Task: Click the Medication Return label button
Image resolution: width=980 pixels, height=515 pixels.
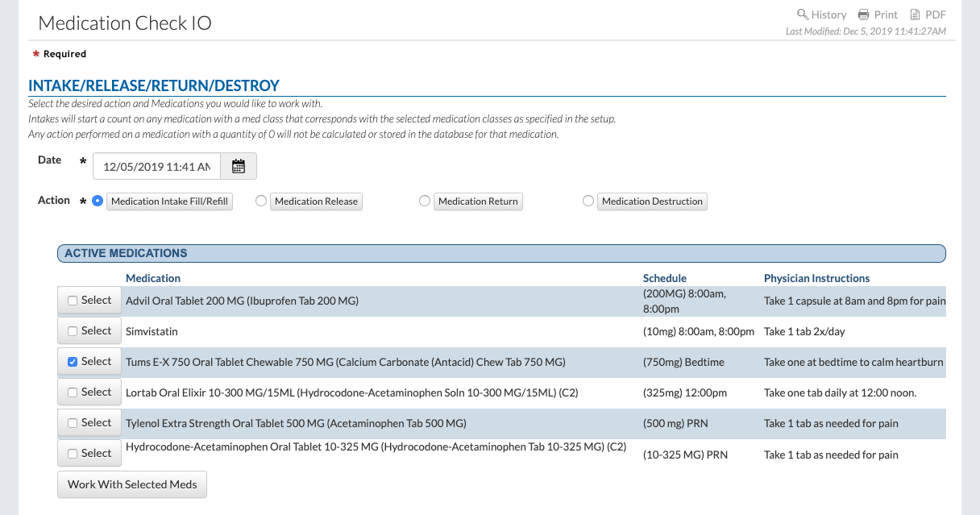Action: pos(478,201)
